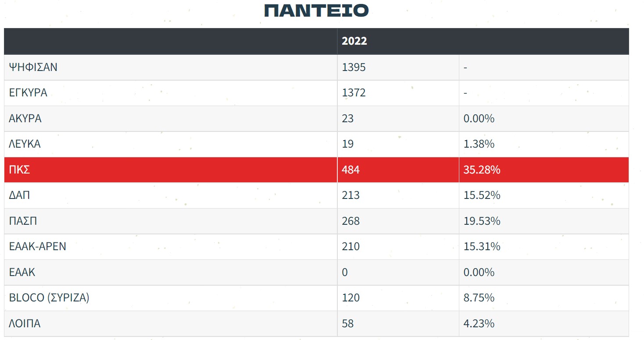Image resolution: width=644 pixels, height=340 pixels.
Task: Select the ΕΓΚΥΡΑ row label
Action: [28, 93]
